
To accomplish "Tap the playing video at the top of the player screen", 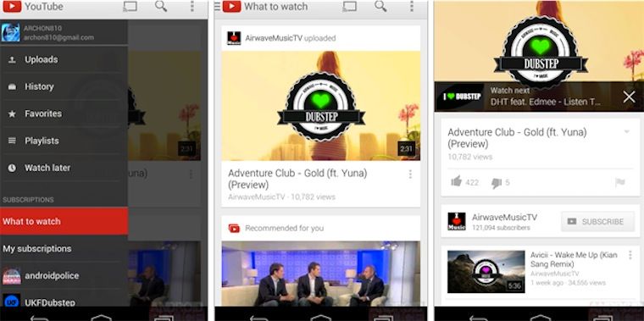I will point(539,41).
